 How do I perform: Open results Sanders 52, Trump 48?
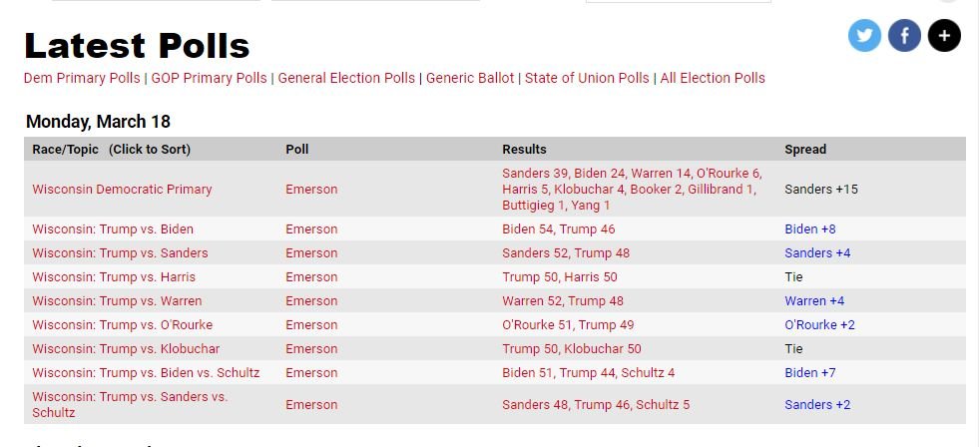567,253
